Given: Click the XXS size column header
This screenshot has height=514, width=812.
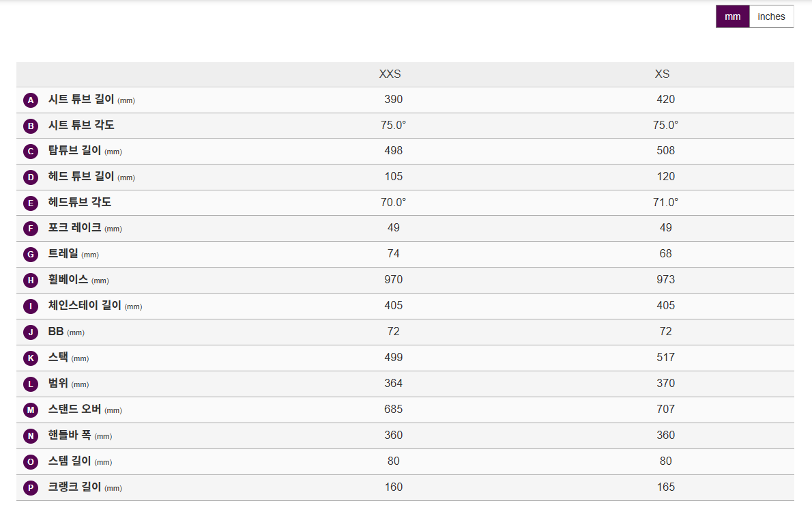Looking at the screenshot, I should (x=390, y=74).
